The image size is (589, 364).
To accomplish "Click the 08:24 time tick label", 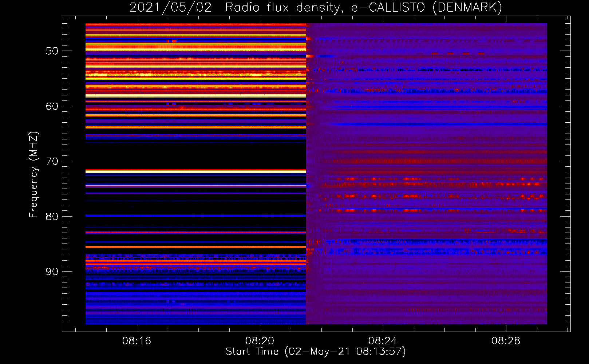I will pyautogui.click(x=383, y=341).
